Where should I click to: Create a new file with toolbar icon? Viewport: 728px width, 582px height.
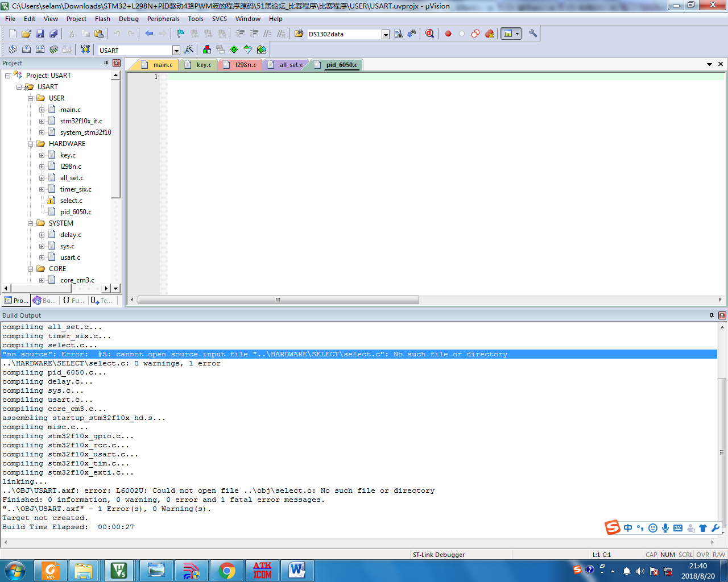[13, 34]
